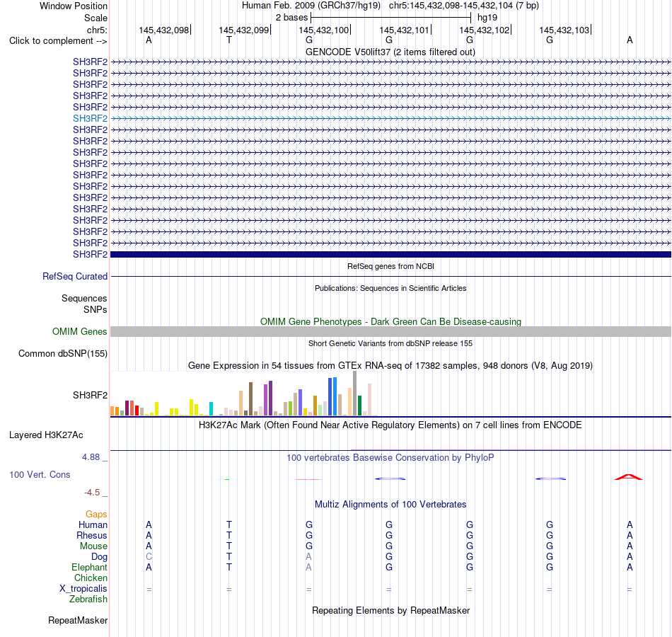Viewport: 672px width, 637px height.
Task: Click the Layered H3K27Ac label
Action: tap(46, 435)
